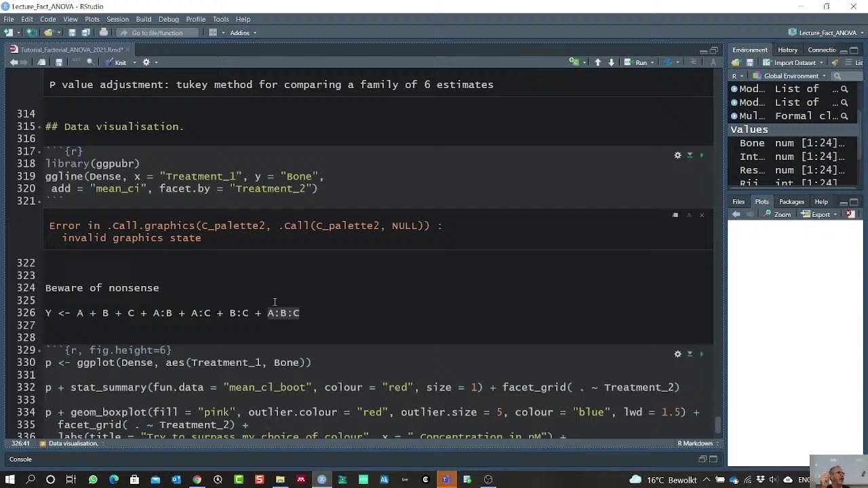Collapse the chunk output arrow
This screenshot has width=868, height=488.
click(689, 215)
